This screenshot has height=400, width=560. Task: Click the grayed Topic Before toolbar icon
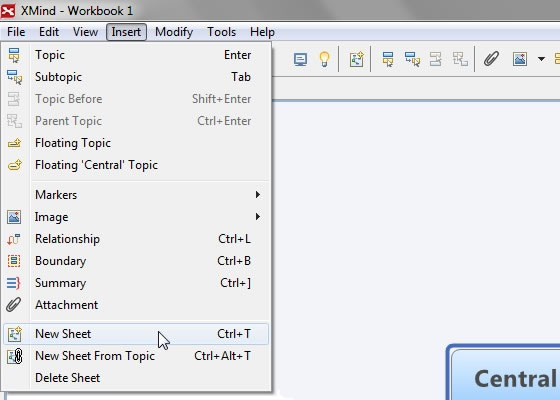436,59
